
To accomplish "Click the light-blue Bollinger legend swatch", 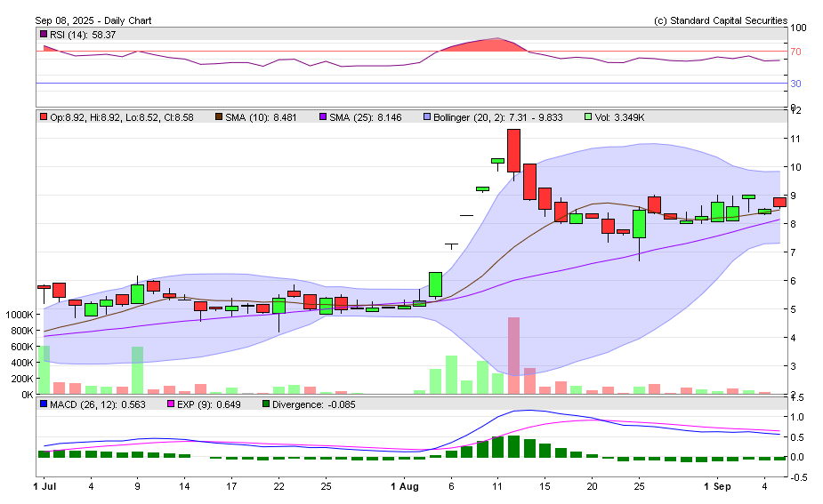I will (427, 117).
